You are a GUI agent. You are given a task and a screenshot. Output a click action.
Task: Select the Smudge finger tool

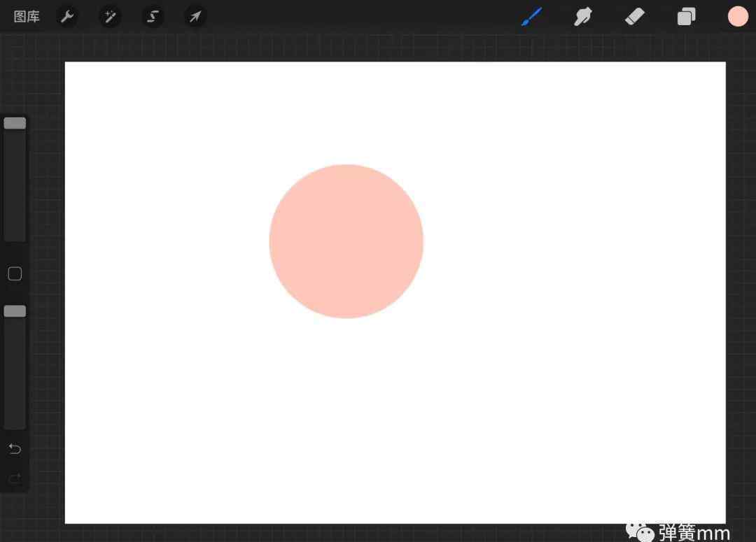[x=582, y=17]
